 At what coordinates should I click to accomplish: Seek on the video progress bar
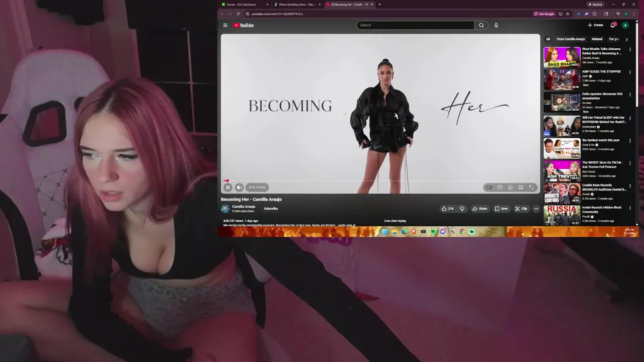pos(380,180)
